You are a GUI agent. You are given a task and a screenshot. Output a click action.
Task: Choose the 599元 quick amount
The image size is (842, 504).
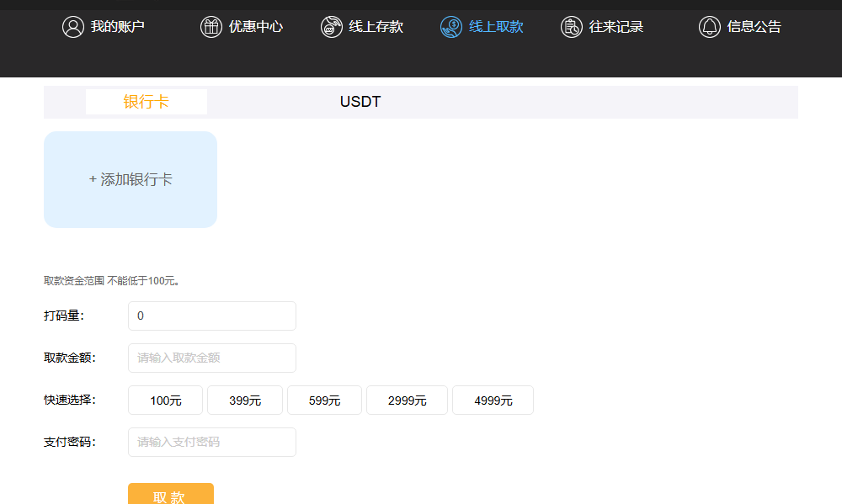click(324, 401)
